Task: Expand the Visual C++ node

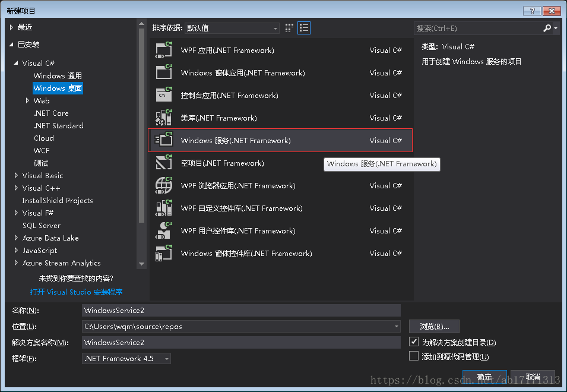Action: click(16, 188)
